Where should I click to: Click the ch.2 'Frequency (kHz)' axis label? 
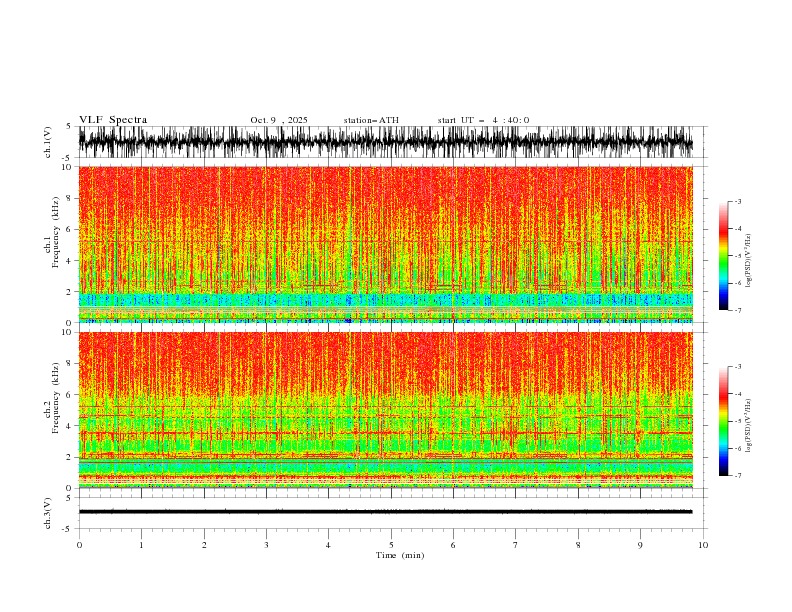point(53,399)
